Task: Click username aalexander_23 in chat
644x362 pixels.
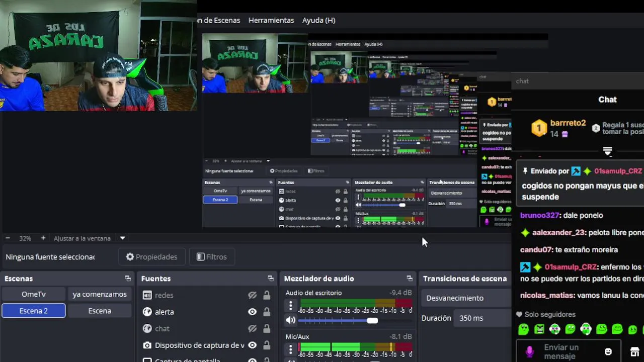Action: (559, 233)
